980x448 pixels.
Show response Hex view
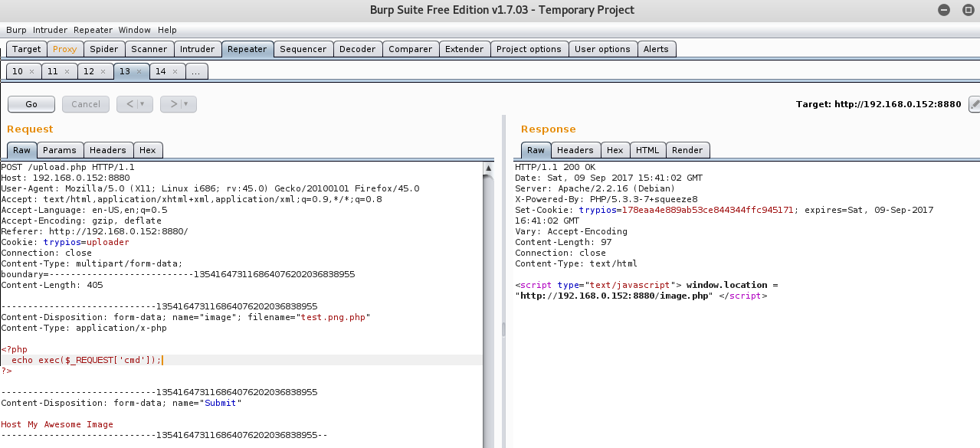(x=615, y=150)
